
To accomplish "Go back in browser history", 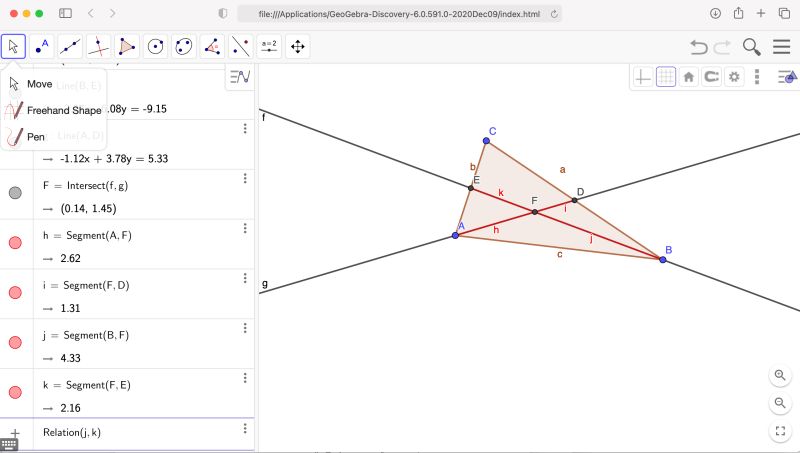I will tap(91, 13).
